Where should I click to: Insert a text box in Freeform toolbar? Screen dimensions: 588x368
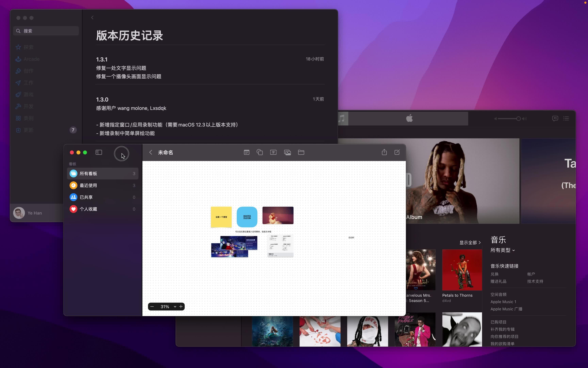273,152
